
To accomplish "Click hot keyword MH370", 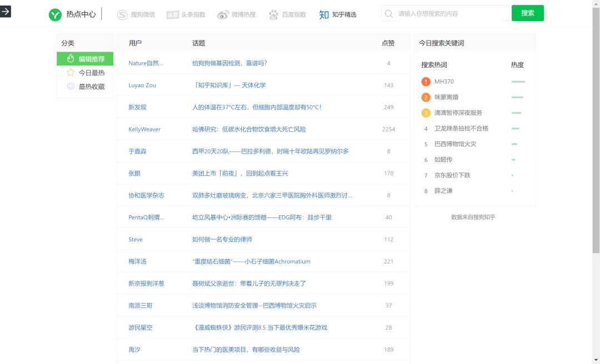I will [x=444, y=82].
